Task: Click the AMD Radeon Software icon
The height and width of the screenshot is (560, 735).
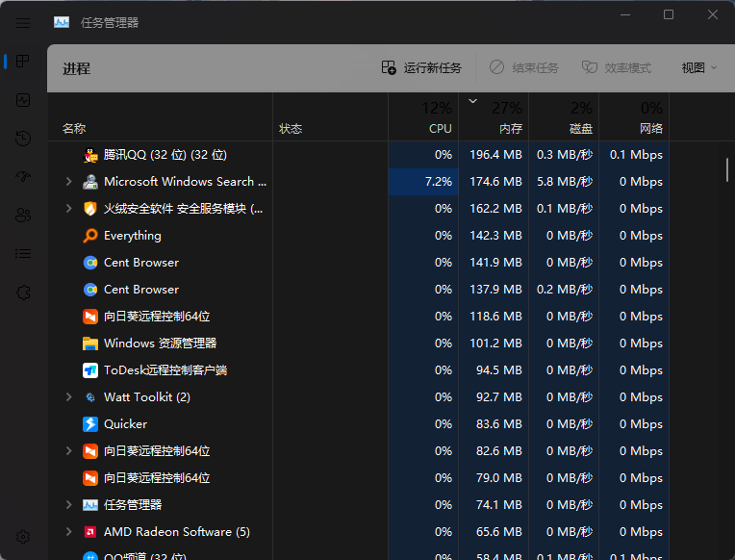Action: 90,532
